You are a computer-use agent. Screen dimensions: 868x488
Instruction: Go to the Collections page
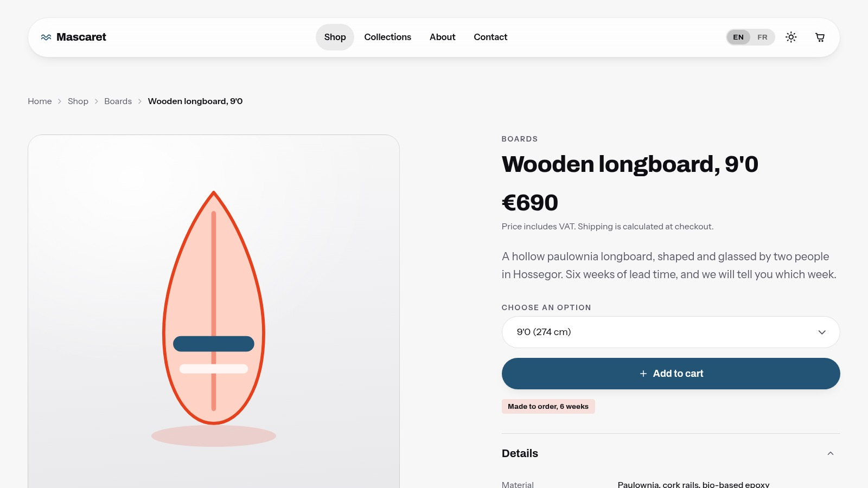[387, 37]
